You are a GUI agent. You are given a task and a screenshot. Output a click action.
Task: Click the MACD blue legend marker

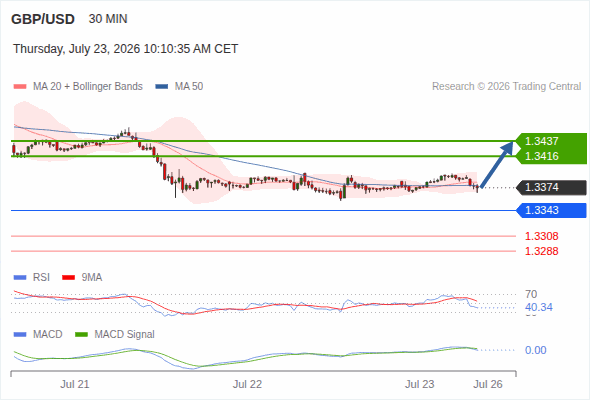(20, 335)
